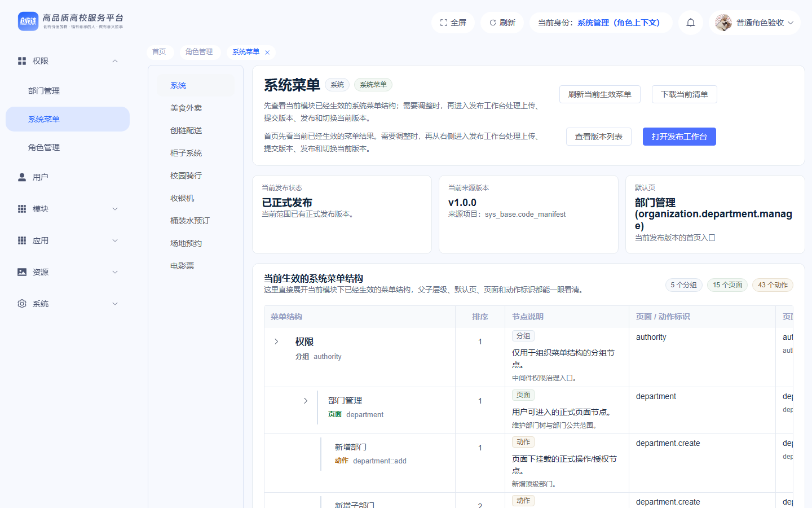
Task: Expand the 部门管理 table row
Action: coord(306,401)
